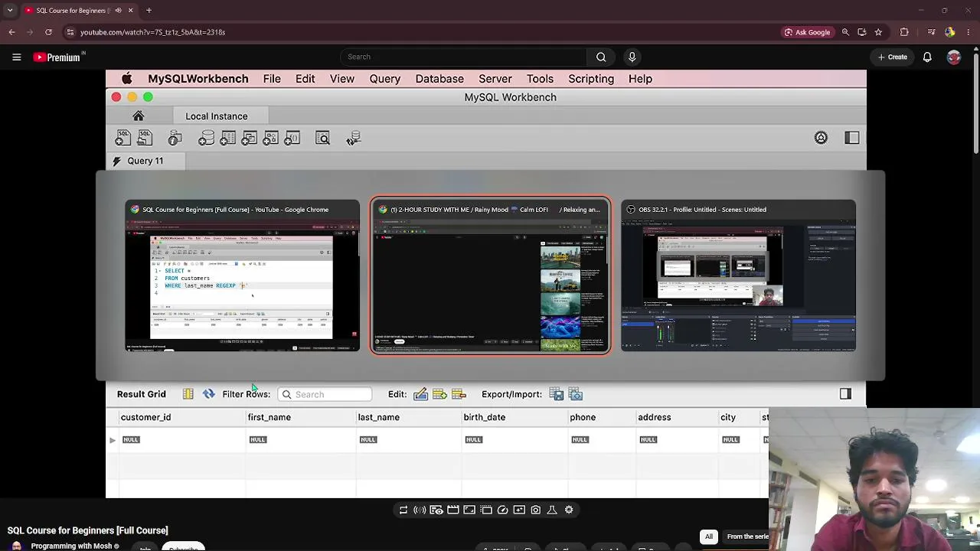Open the Scripting menu
The width and height of the screenshot is (980, 551).
coord(591,79)
